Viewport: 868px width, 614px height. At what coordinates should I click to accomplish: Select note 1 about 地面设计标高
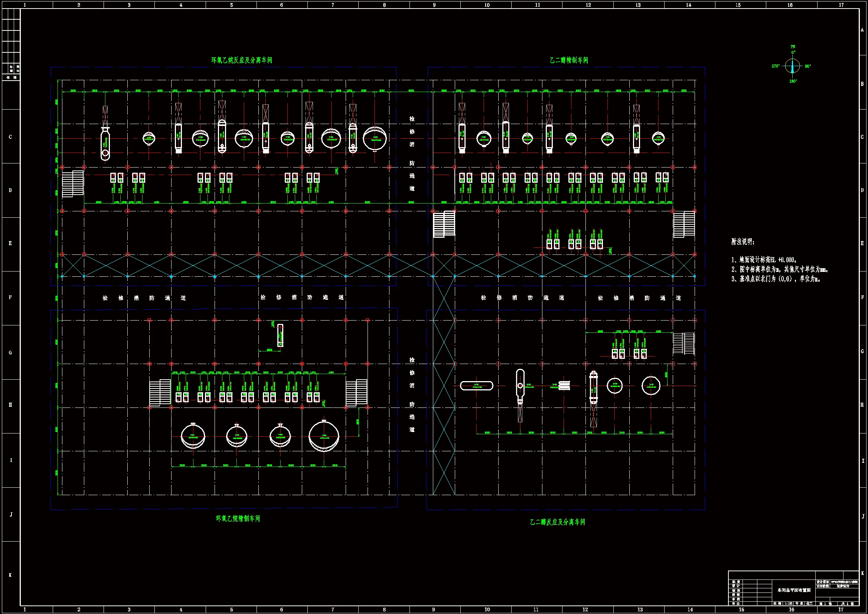764,260
